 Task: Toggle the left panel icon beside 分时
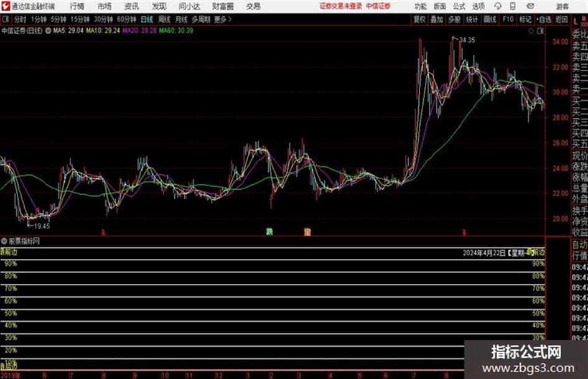click(5, 19)
